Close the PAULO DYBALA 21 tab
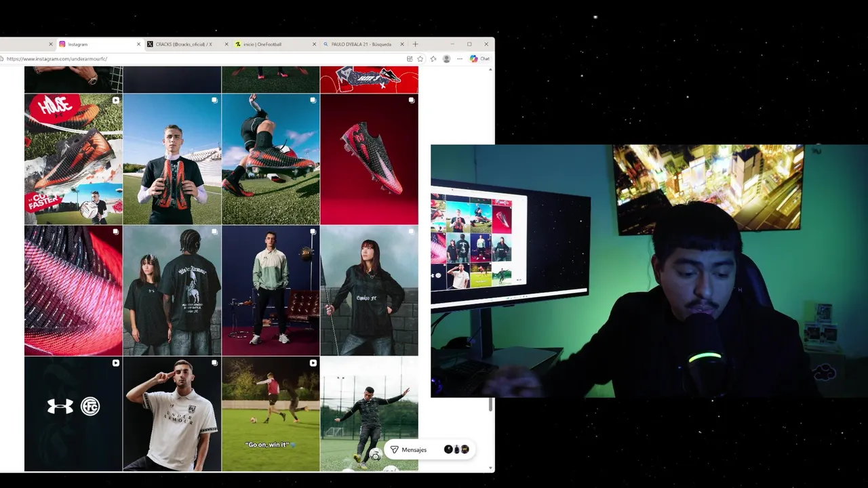Screen dimensions: 868x488 402,44
